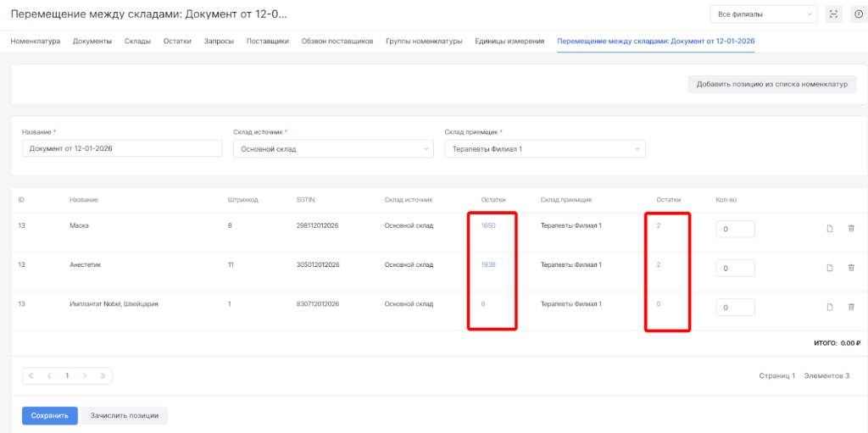The image size is (868, 433).
Task: Click the barcode scanner icon in header
Action: [833, 14]
